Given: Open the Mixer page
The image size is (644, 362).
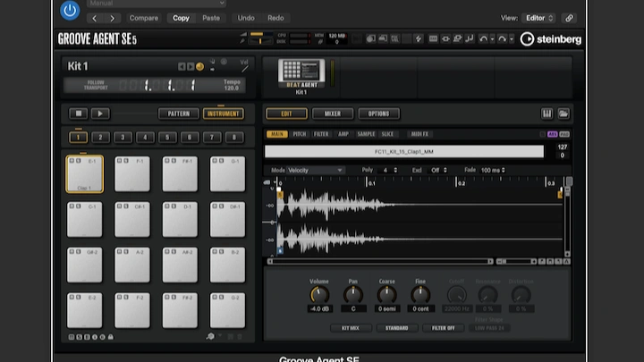Looking at the screenshot, I should point(333,114).
